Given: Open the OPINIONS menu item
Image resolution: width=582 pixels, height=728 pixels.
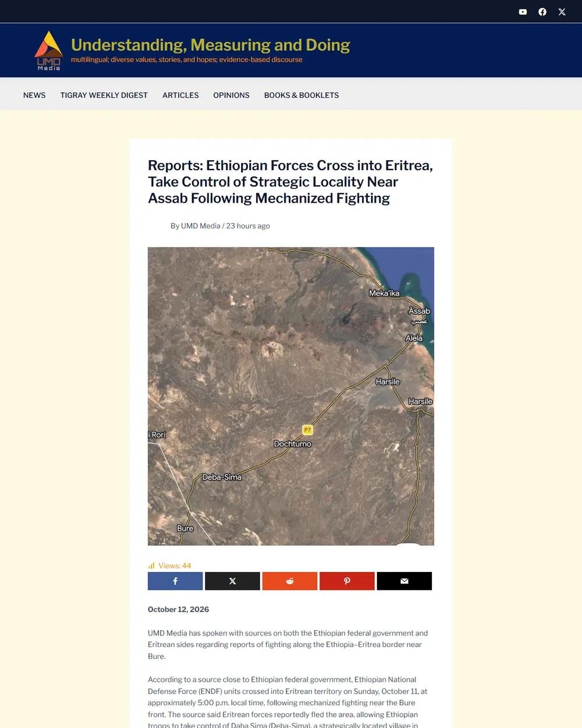Looking at the screenshot, I should [x=231, y=95].
